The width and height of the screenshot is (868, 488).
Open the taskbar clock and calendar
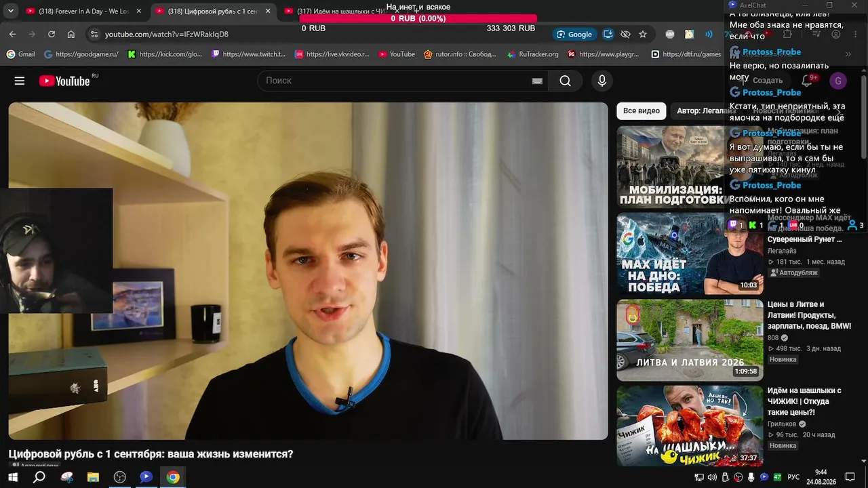click(821, 477)
